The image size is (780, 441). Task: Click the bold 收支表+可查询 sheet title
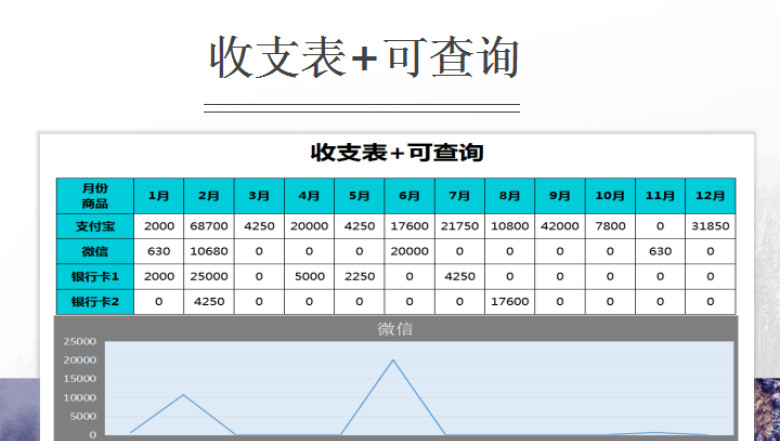[x=397, y=152]
